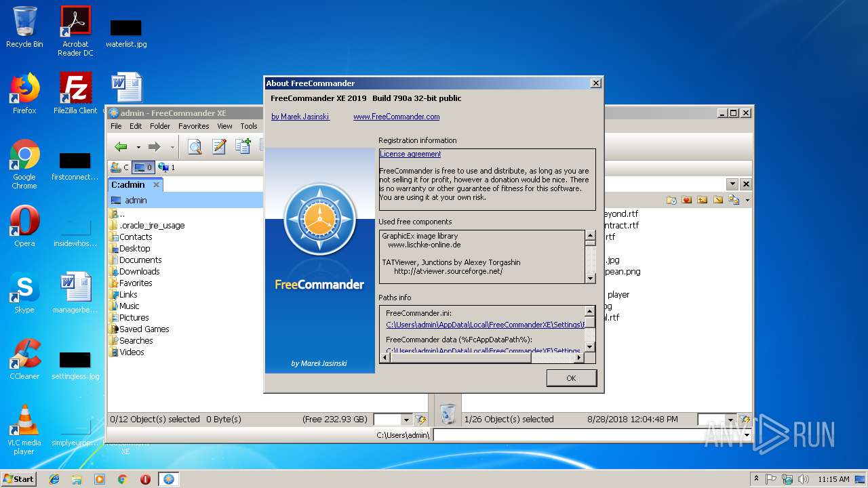Image resolution: width=868 pixels, height=488 pixels.
Task: Click the Windows Start button
Action: pyautogui.click(x=19, y=479)
